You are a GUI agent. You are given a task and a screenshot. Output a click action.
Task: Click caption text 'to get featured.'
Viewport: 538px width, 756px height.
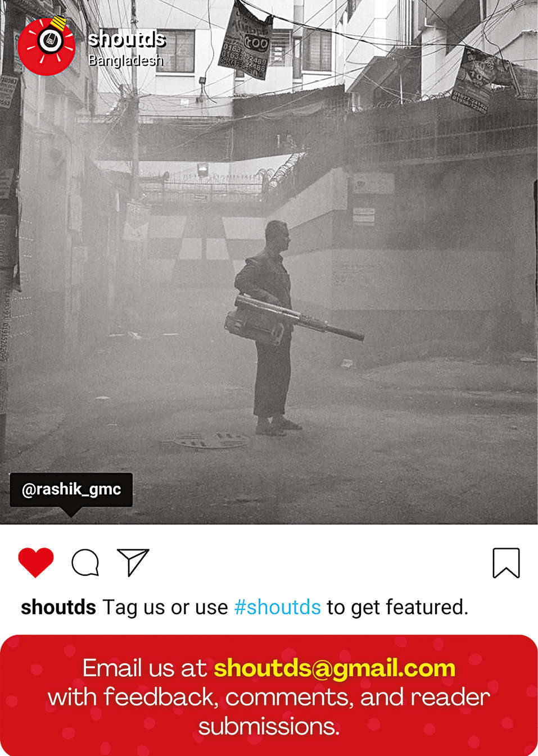tap(397, 607)
